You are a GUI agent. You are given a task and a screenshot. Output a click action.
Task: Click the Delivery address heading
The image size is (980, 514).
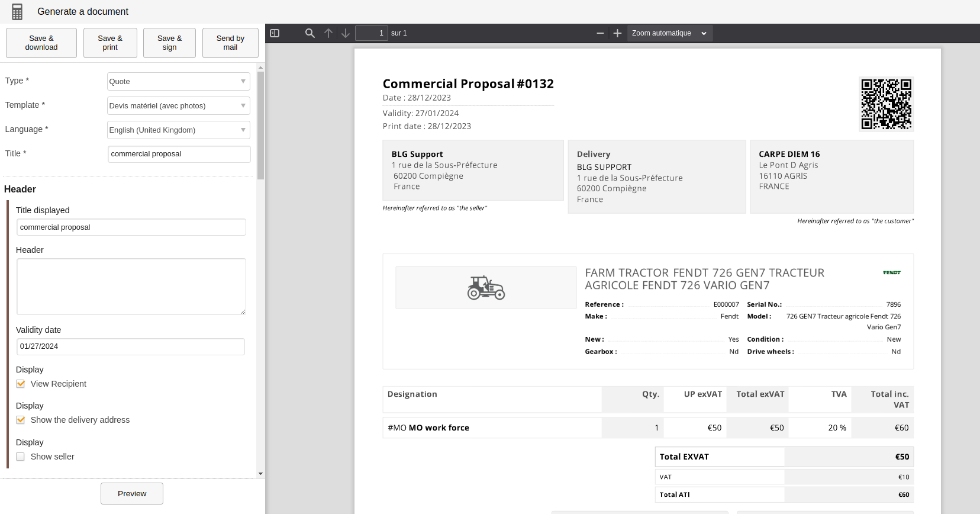click(594, 154)
